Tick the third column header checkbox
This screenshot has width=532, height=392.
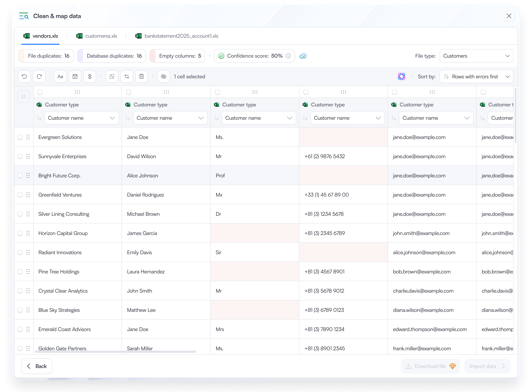point(217,92)
